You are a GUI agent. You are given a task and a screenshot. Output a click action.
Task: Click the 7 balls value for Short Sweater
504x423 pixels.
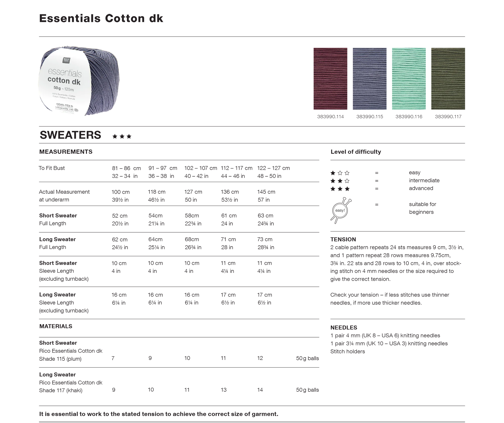click(x=113, y=358)
